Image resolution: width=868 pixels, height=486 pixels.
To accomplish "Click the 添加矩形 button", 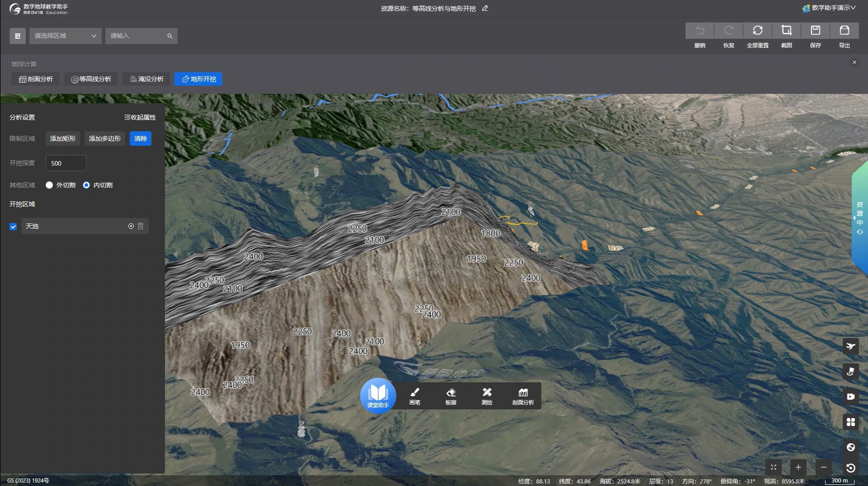I will [x=63, y=138].
